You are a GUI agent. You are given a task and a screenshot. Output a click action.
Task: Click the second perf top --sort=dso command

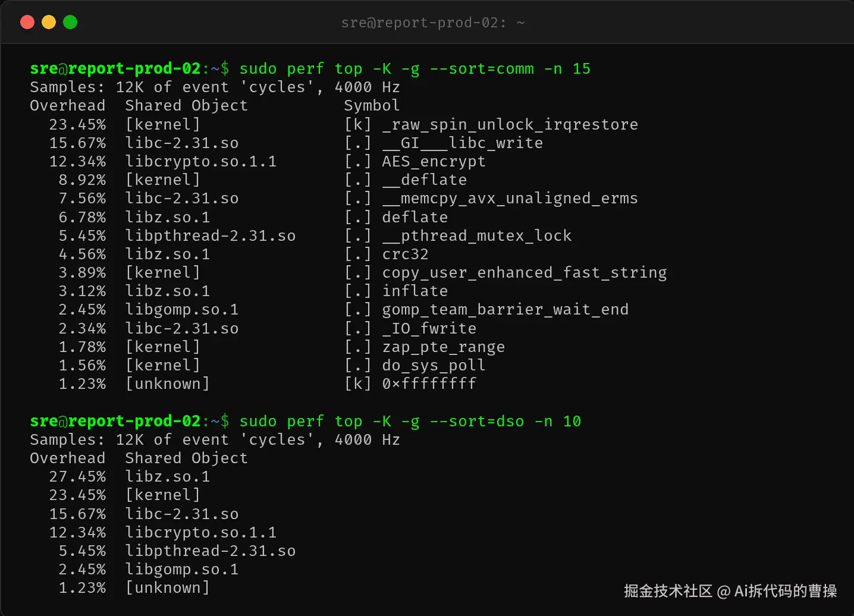pyautogui.click(x=410, y=422)
